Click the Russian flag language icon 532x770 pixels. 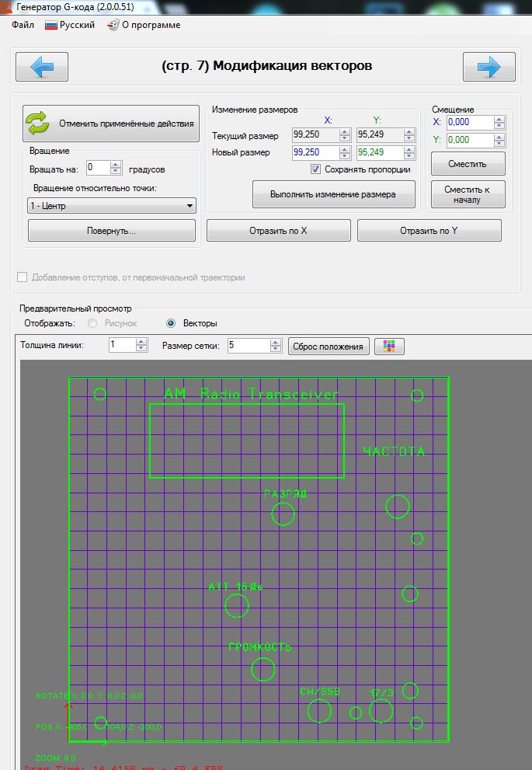click(51, 25)
